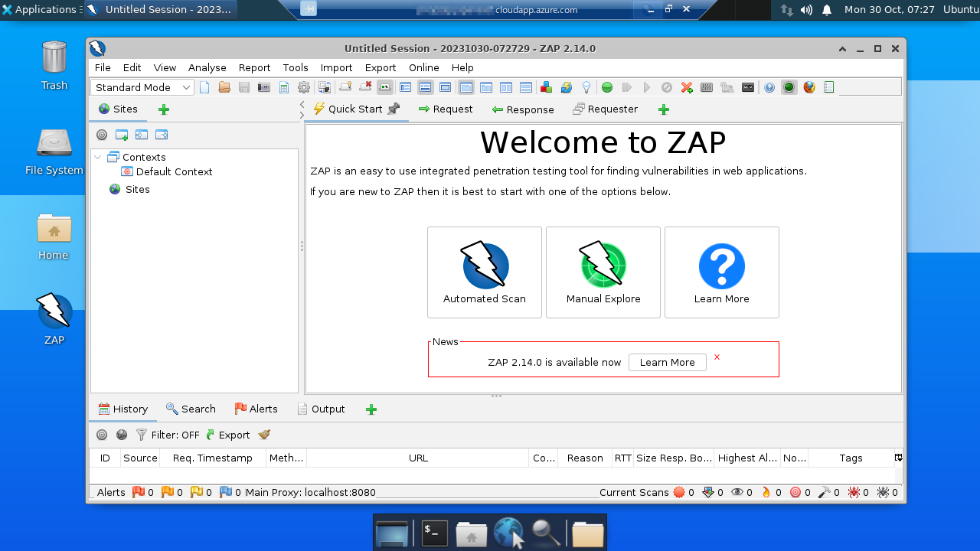Toggle show-all-tabs toolbar button
The width and height of the screenshot is (980, 551).
point(345,87)
